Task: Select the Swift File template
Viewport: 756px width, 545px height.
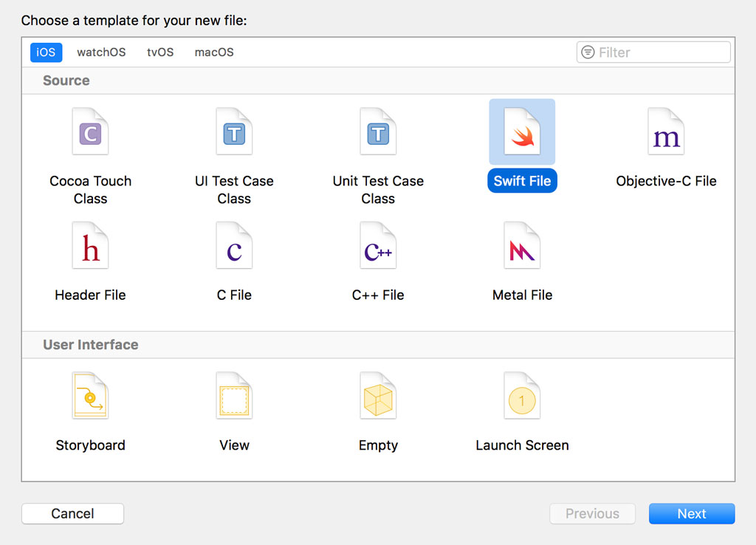Action: (x=522, y=131)
